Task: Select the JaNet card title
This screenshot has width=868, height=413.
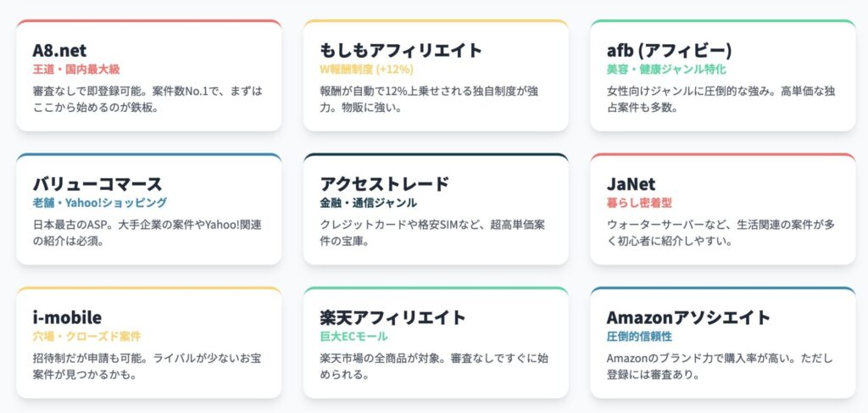Action: [631, 184]
